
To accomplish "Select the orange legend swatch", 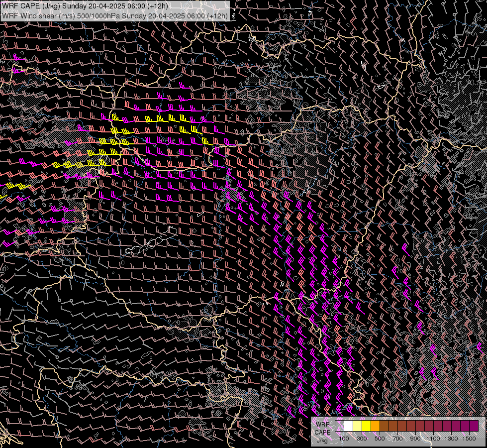I will point(375,426).
